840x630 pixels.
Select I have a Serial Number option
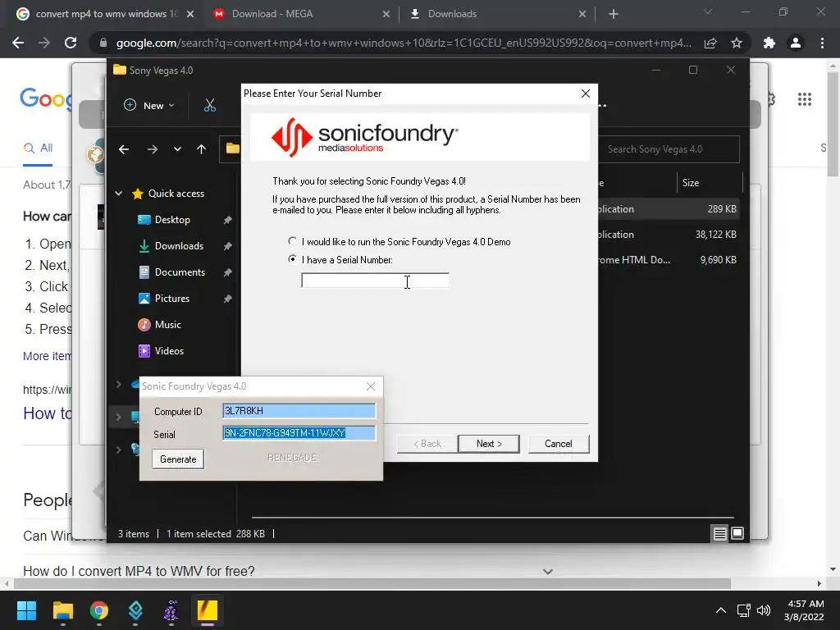293,259
